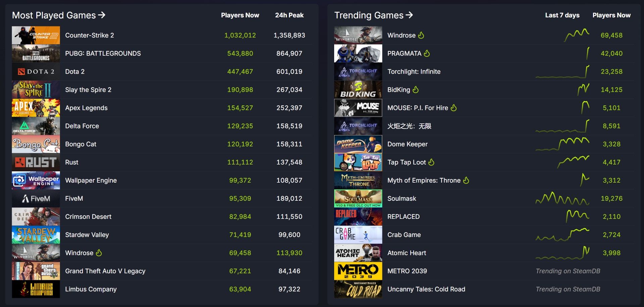Open the Uncanny Tales: Cold Road link
Image resolution: width=644 pixels, height=307 pixels.
pyautogui.click(x=426, y=289)
